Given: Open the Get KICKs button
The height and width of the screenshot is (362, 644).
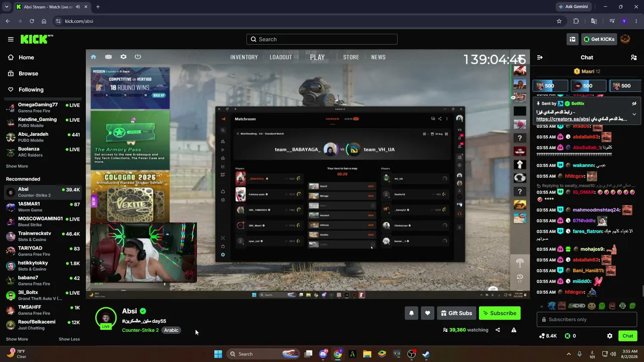Looking at the screenshot, I should pos(599,39).
